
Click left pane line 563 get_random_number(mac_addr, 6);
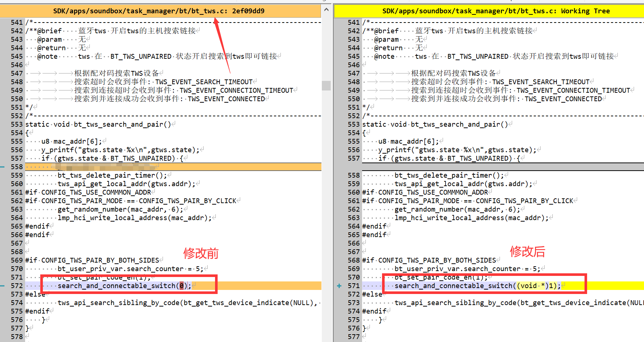click(120, 209)
